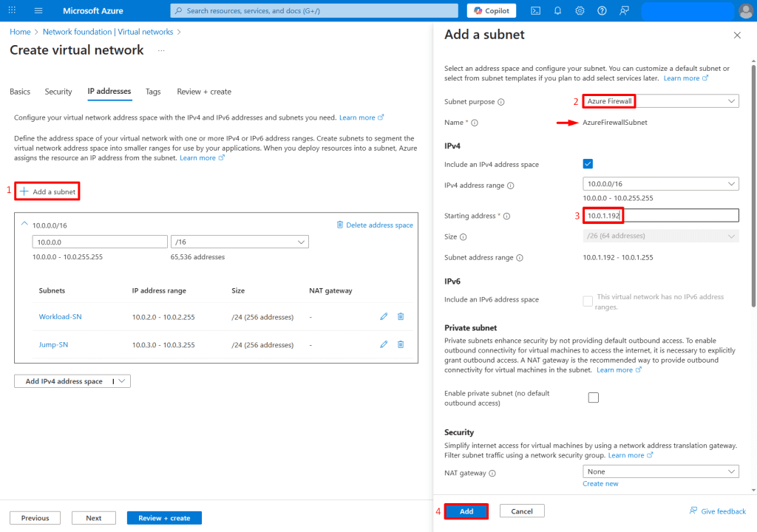This screenshot has width=757, height=532.
Task: Open the /16 address size dropdown
Action: click(x=239, y=242)
